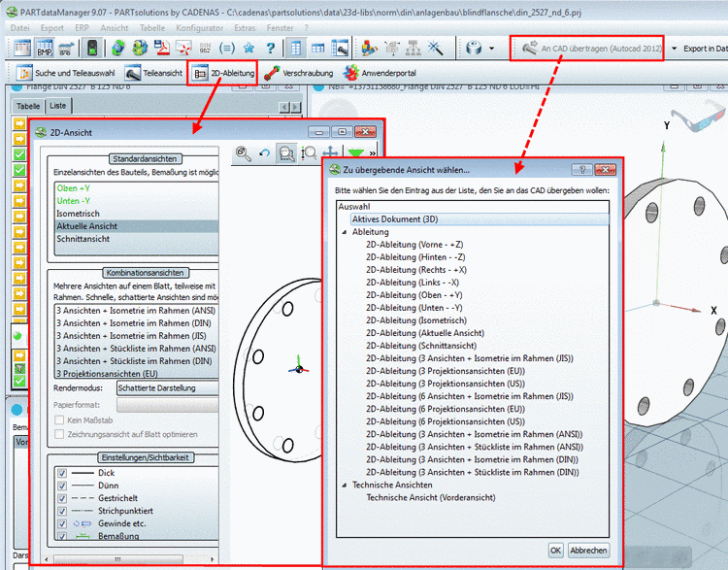Open the Extras menu
Image resolution: width=728 pixels, height=570 pixels.
click(245, 28)
